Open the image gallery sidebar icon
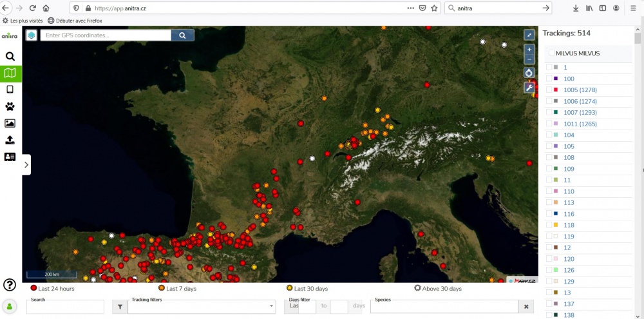The height and width of the screenshot is (319, 644). click(x=10, y=123)
